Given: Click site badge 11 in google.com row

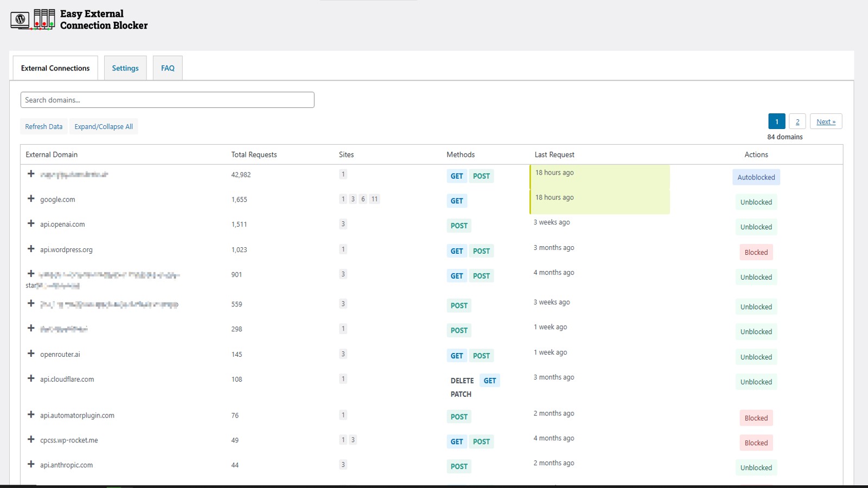Looking at the screenshot, I should pyautogui.click(x=374, y=199).
